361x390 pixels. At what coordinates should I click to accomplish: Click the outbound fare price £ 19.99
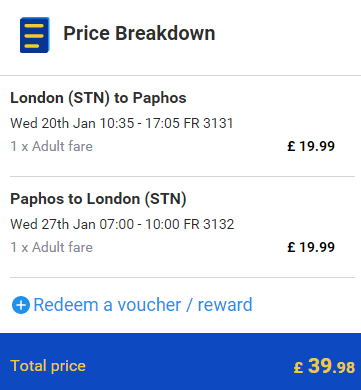pyautogui.click(x=311, y=146)
